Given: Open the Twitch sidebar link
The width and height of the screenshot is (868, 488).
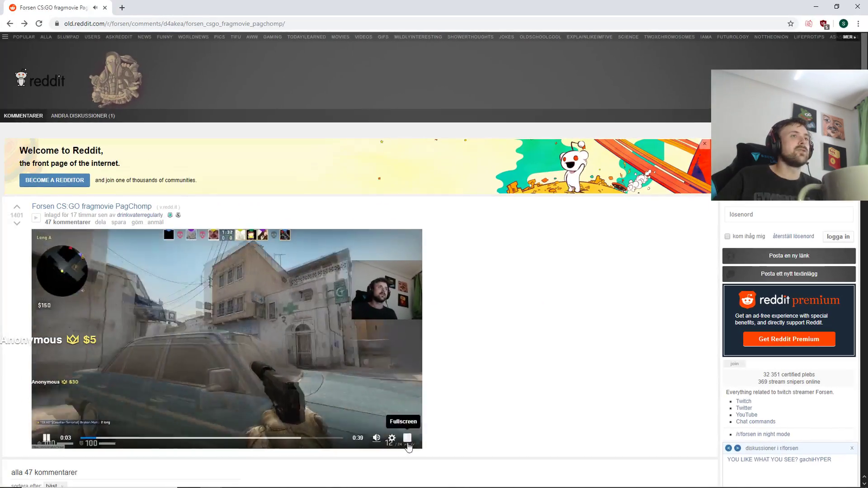Looking at the screenshot, I should 744,401.
